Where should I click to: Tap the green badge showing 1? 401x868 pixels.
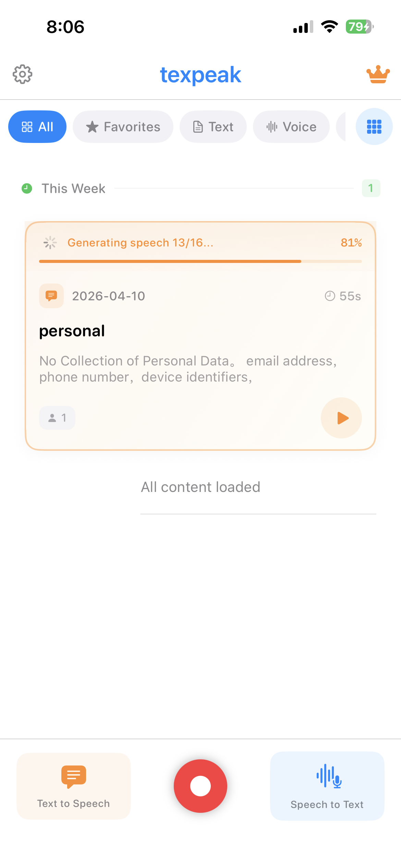(371, 188)
